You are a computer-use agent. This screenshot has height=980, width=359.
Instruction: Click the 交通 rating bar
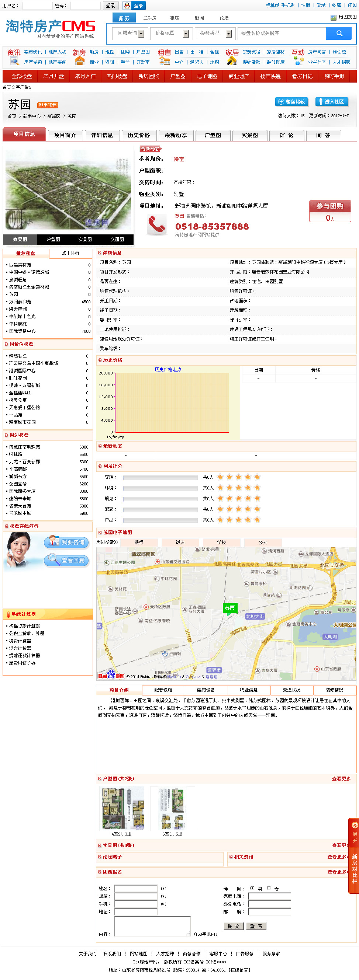pyautogui.click(x=160, y=477)
